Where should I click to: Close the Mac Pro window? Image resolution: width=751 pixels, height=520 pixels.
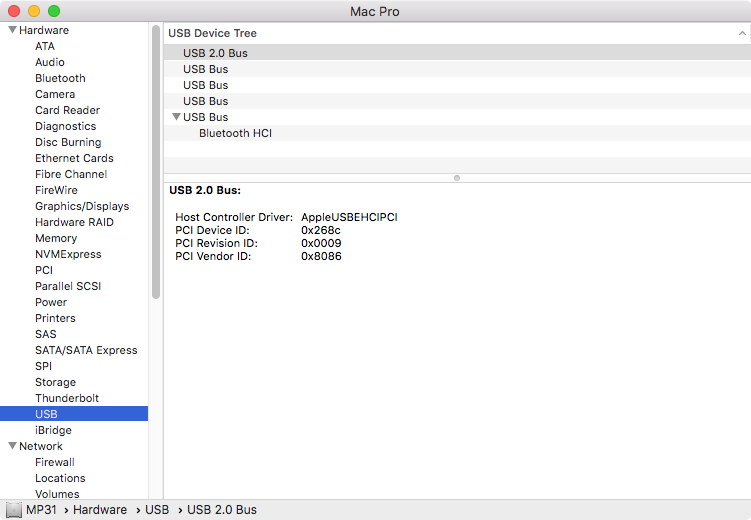pos(14,11)
